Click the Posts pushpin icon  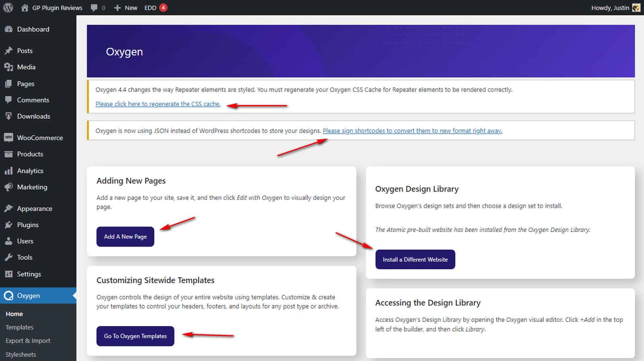tap(8, 51)
